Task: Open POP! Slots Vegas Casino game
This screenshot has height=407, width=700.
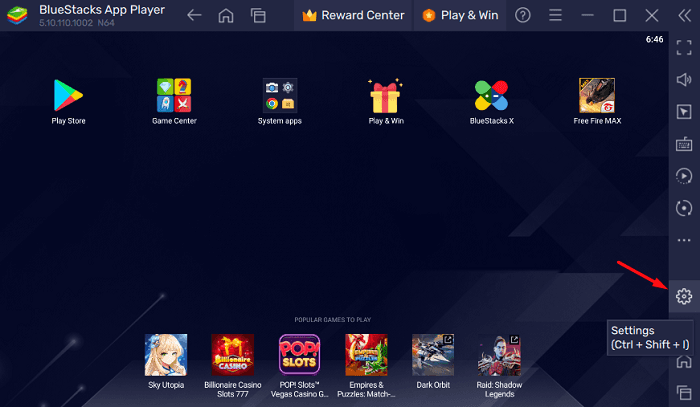Action: click(299, 355)
